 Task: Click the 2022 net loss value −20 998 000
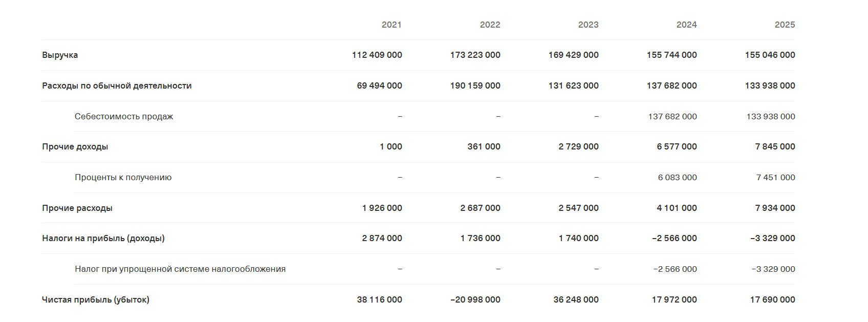click(475, 299)
